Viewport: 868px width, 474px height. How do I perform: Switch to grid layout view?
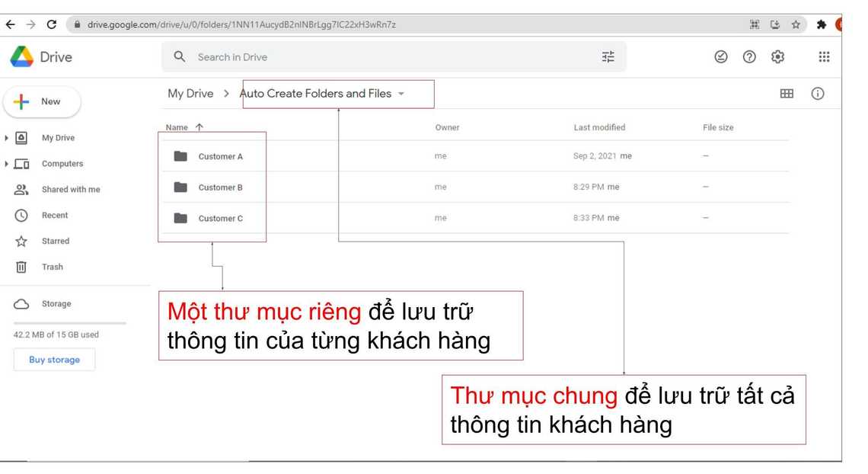tap(787, 94)
